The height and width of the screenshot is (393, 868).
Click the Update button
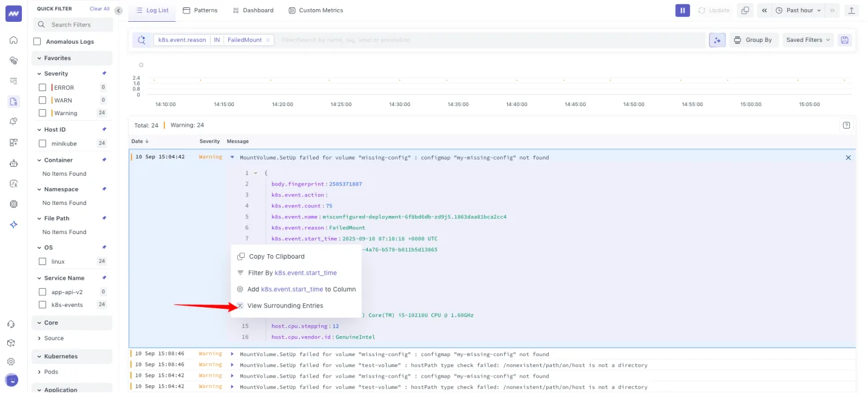click(714, 10)
